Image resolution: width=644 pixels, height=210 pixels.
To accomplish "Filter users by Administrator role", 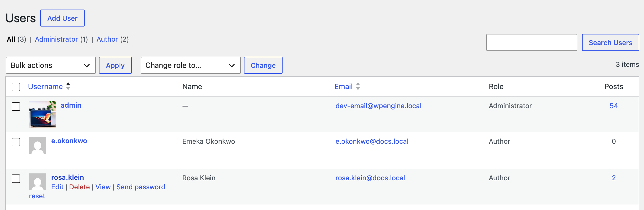I will [x=56, y=39].
